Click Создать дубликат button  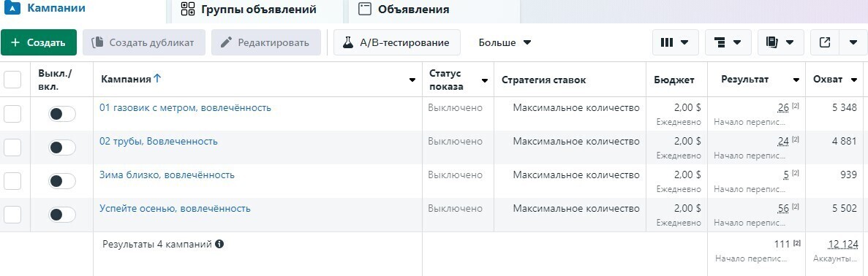[x=144, y=42]
